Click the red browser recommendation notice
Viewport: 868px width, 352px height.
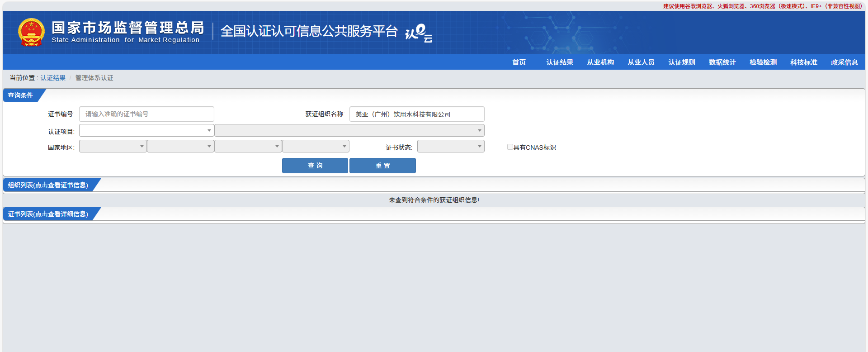point(763,6)
